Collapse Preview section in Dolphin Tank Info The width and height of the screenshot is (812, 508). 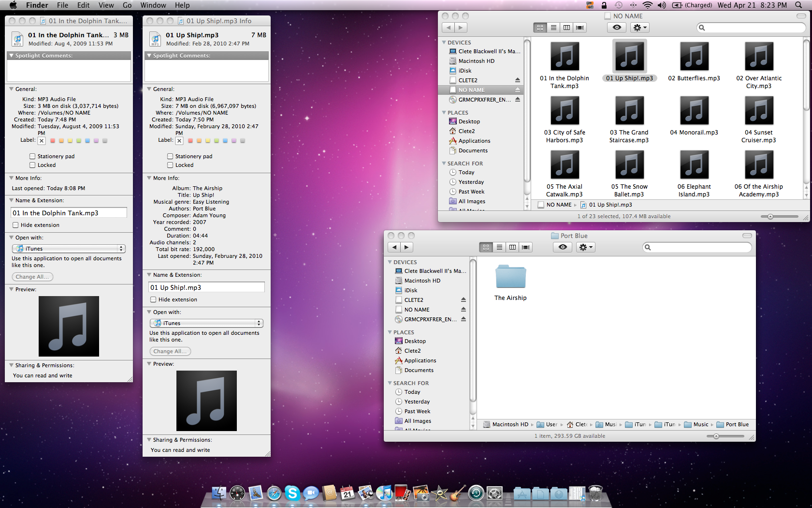pos(11,289)
